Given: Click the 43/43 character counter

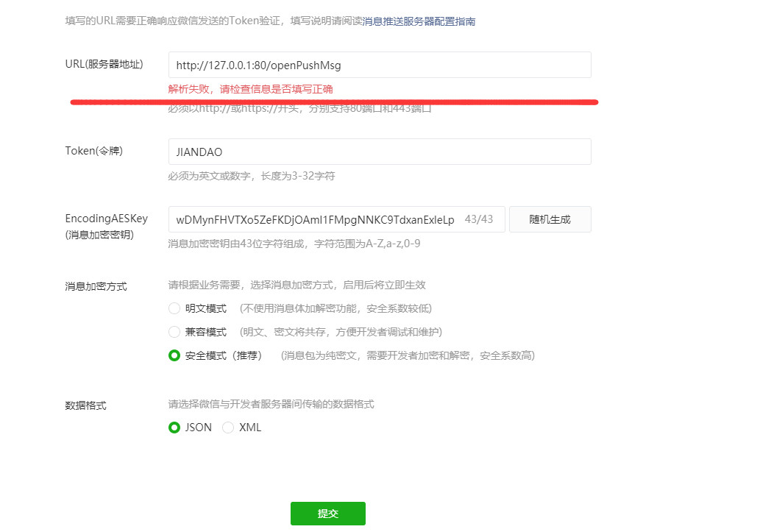Looking at the screenshot, I should pos(479,219).
